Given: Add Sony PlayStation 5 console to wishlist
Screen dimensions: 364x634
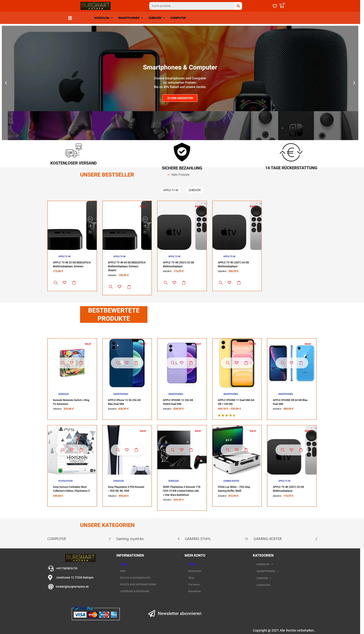Looking at the screenshot, I should (x=127, y=450).
